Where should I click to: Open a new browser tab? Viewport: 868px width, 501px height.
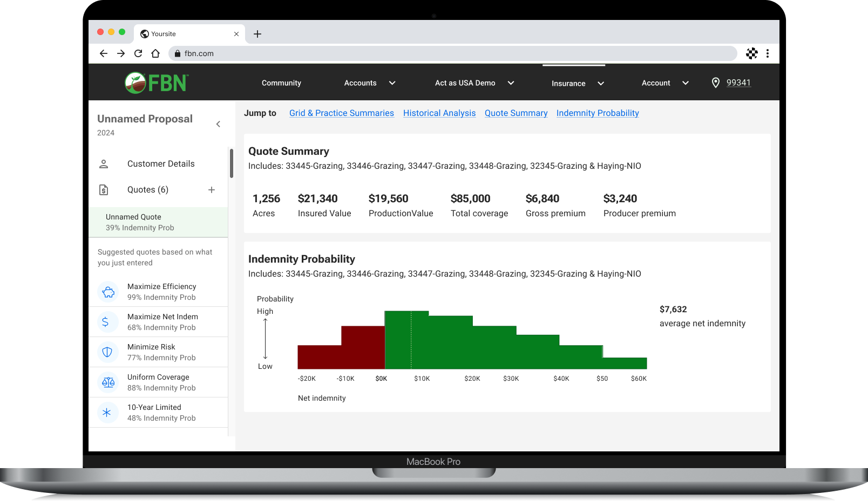pos(257,34)
